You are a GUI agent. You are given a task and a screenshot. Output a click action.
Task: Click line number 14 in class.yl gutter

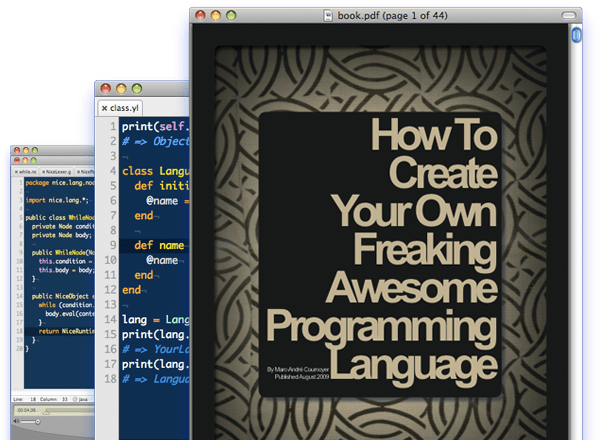110,319
